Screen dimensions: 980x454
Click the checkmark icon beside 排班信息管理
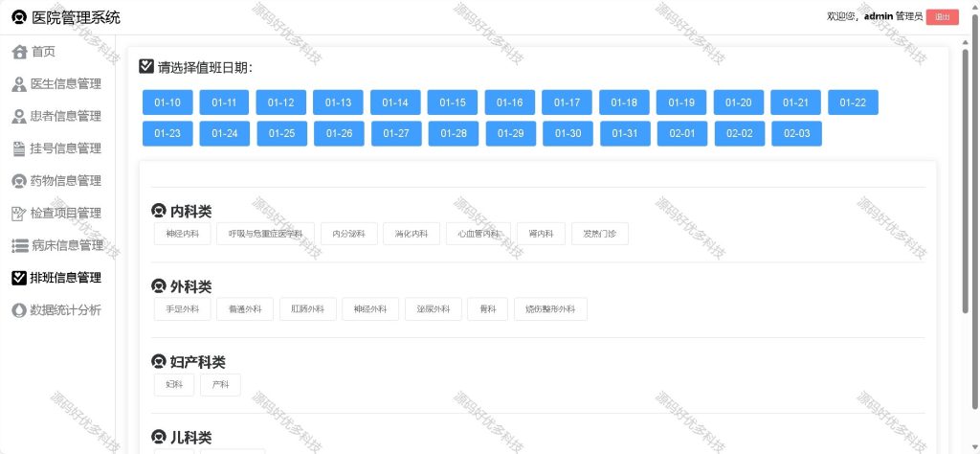coord(19,278)
